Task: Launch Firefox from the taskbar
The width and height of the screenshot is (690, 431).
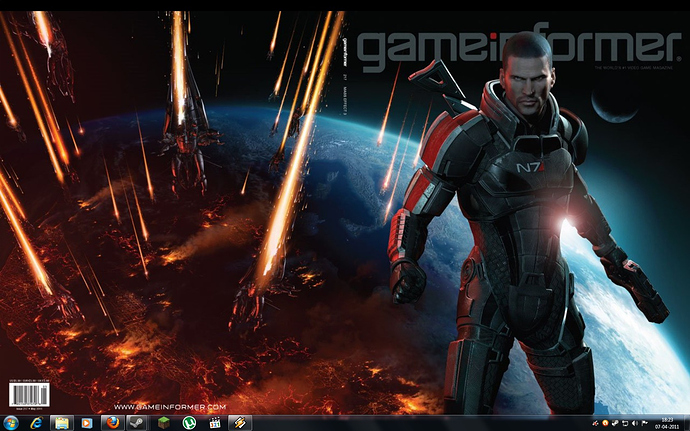Action: 112,422
